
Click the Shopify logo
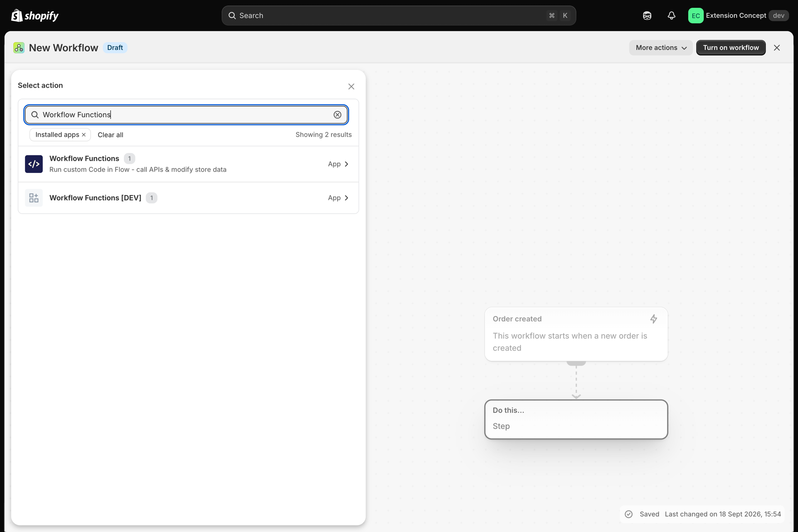click(x=34, y=15)
